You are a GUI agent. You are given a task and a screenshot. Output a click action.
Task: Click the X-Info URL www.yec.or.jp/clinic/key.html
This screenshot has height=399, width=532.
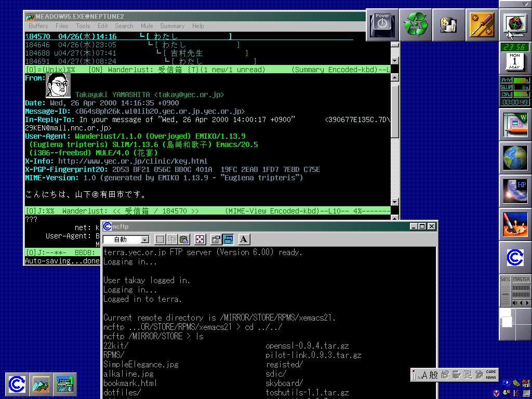point(132,161)
